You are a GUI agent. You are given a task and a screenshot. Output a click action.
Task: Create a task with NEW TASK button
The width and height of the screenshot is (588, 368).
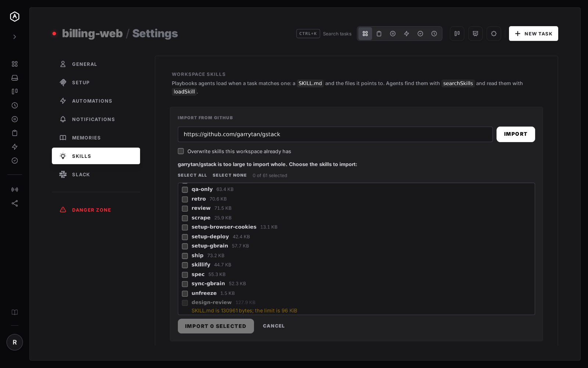tap(534, 33)
